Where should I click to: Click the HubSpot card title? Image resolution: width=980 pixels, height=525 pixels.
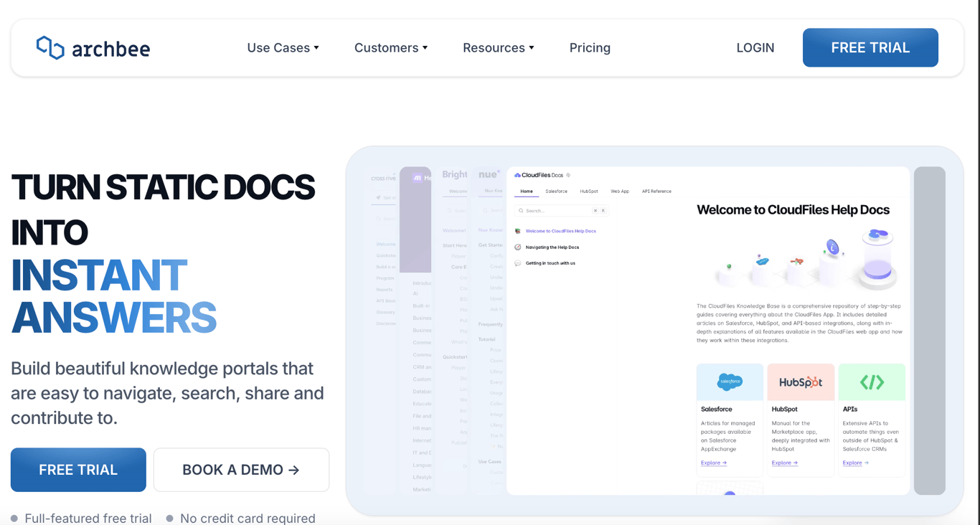pos(785,410)
